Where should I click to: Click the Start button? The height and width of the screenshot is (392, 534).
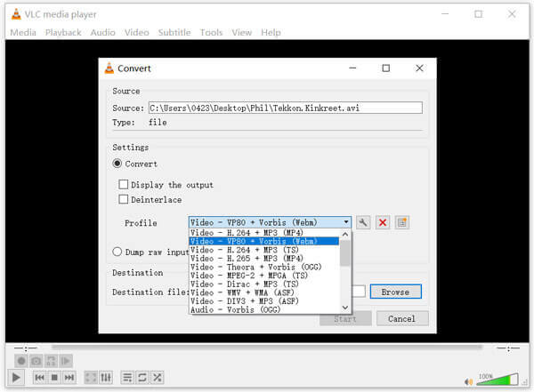(x=345, y=318)
